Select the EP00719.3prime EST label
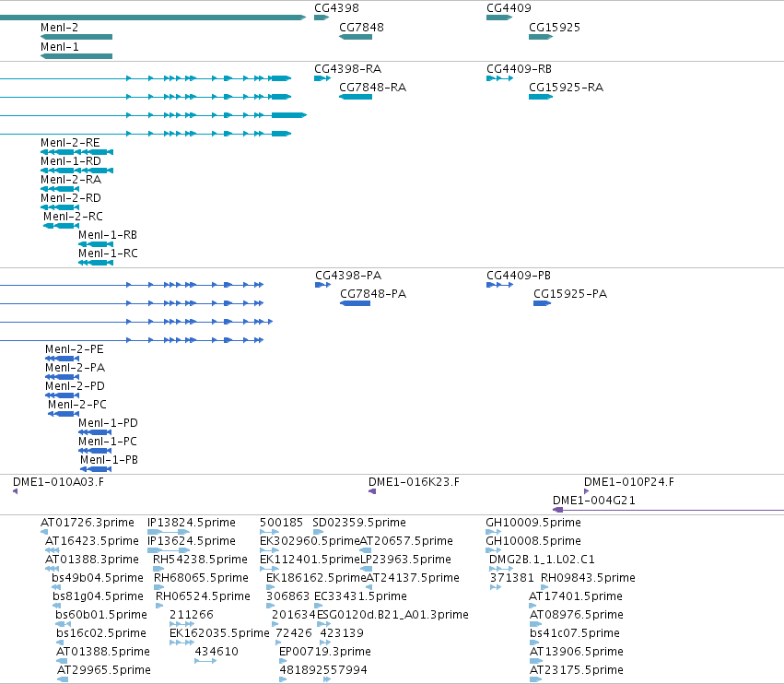784x684 pixels. pyautogui.click(x=325, y=652)
